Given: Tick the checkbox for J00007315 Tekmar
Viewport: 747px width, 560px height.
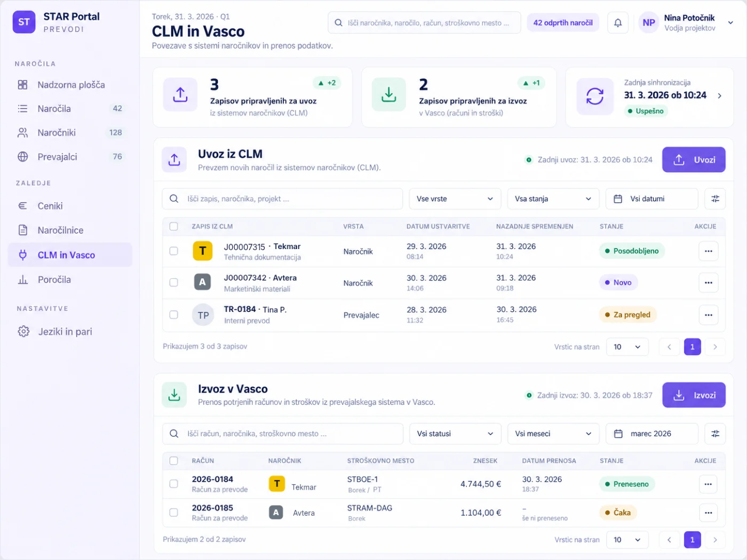Looking at the screenshot, I should pos(174,251).
